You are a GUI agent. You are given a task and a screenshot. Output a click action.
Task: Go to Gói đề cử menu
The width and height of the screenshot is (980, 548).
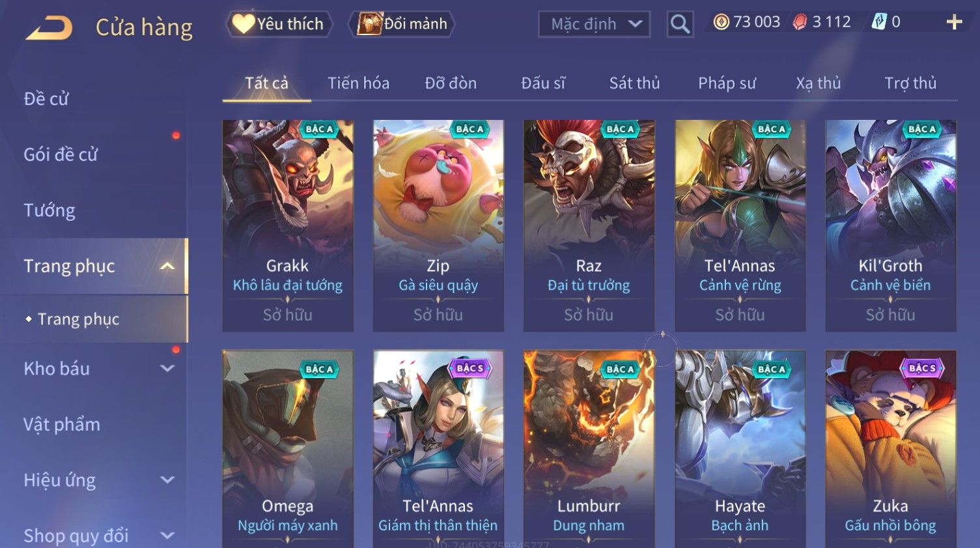coord(61,154)
